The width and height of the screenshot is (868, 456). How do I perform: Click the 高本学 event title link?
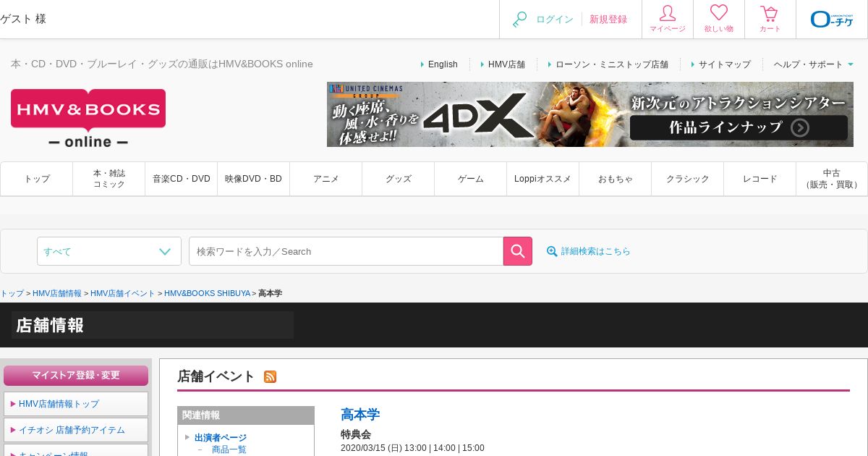pos(360,415)
